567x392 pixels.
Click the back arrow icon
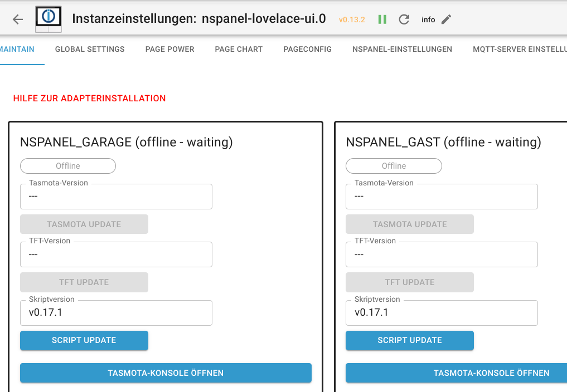pos(18,19)
